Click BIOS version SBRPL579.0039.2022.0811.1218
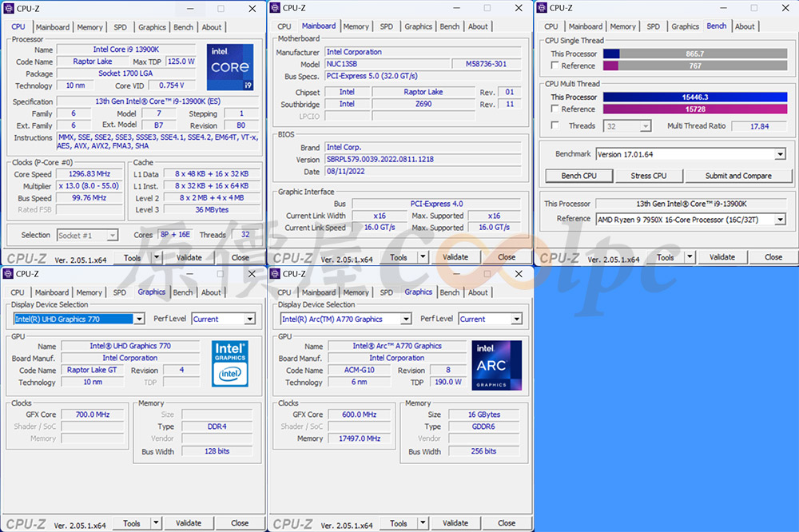The height and width of the screenshot is (532, 799). 423,159
